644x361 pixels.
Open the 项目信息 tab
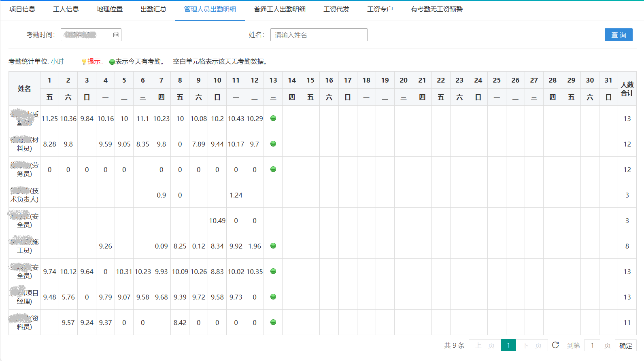22,9
